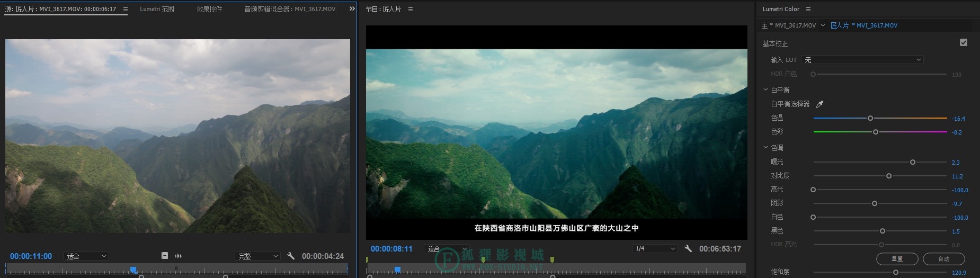Open the master clip MVI_3617.MOV chevron dropdown
The image size is (980, 278).
click(823, 25)
